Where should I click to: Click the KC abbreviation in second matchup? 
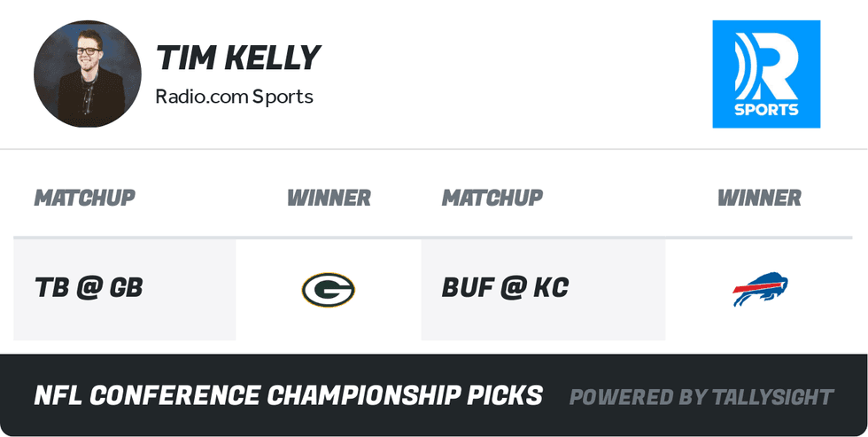[x=550, y=287]
